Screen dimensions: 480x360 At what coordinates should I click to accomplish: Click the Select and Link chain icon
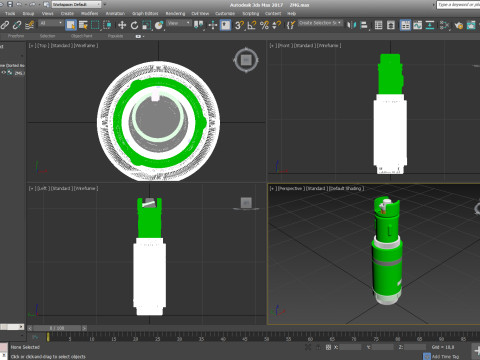point(5,25)
